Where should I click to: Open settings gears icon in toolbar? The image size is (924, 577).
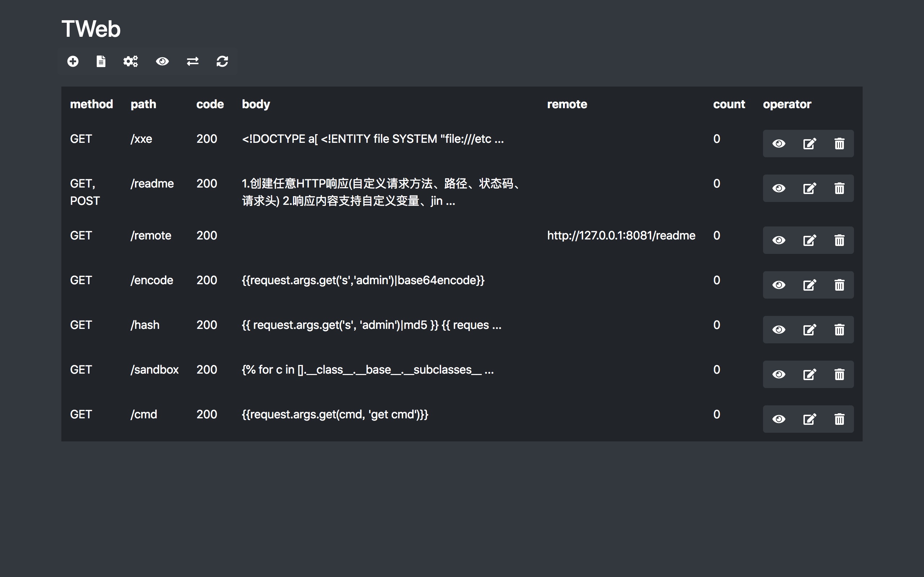[x=131, y=61]
